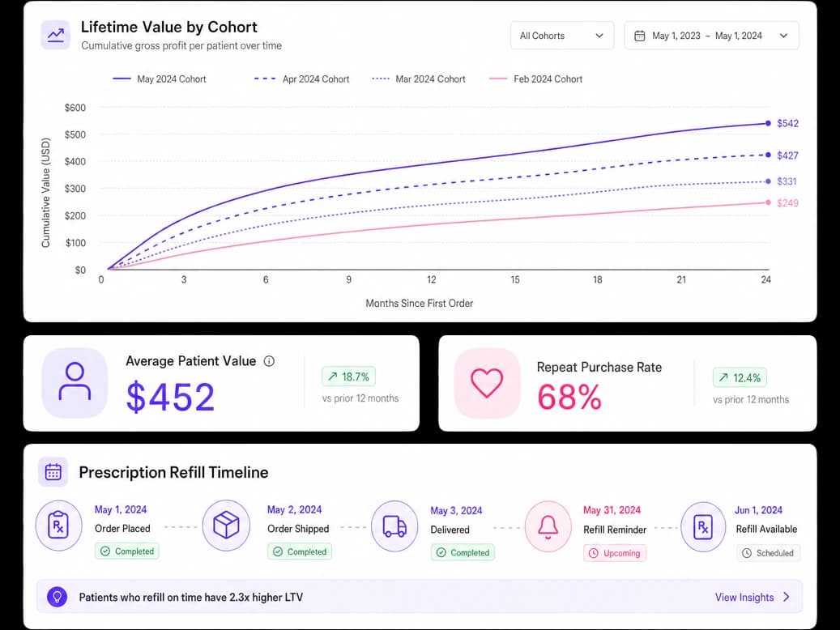The height and width of the screenshot is (630, 840).
Task: Toggle the Apr 2024 Cohort legend entry
Action: (x=301, y=79)
